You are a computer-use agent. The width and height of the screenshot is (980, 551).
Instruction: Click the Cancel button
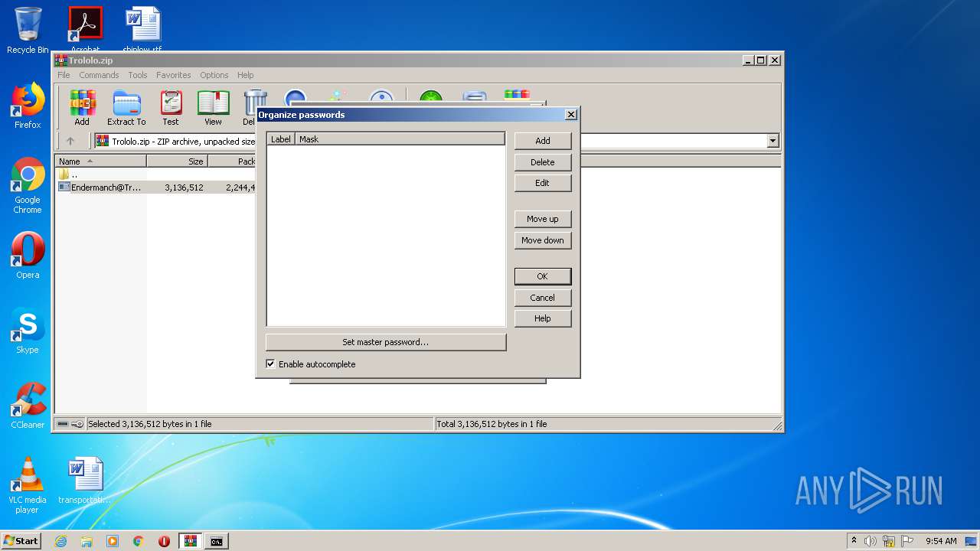pyautogui.click(x=543, y=298)
